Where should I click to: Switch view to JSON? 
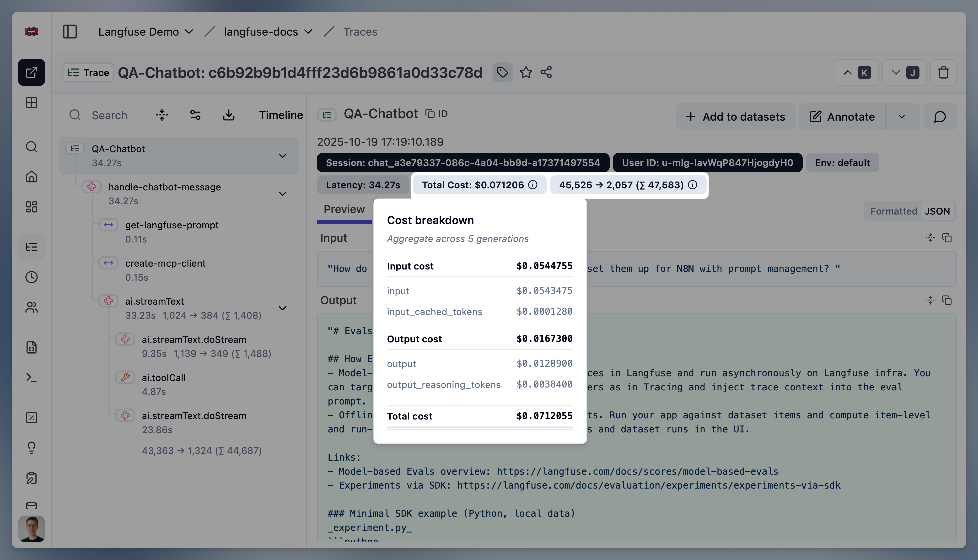click(x=937, y=211)
